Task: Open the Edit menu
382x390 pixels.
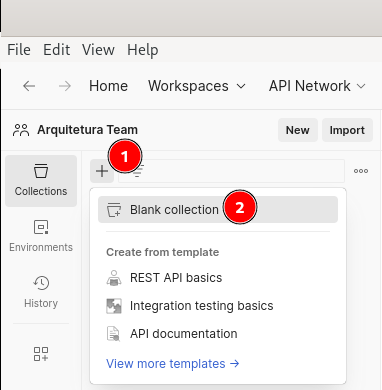Action: tap(57, 50)
